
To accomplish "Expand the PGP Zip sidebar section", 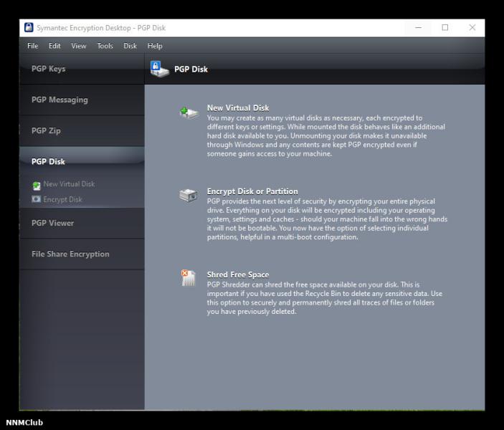I will pos(82,131).
